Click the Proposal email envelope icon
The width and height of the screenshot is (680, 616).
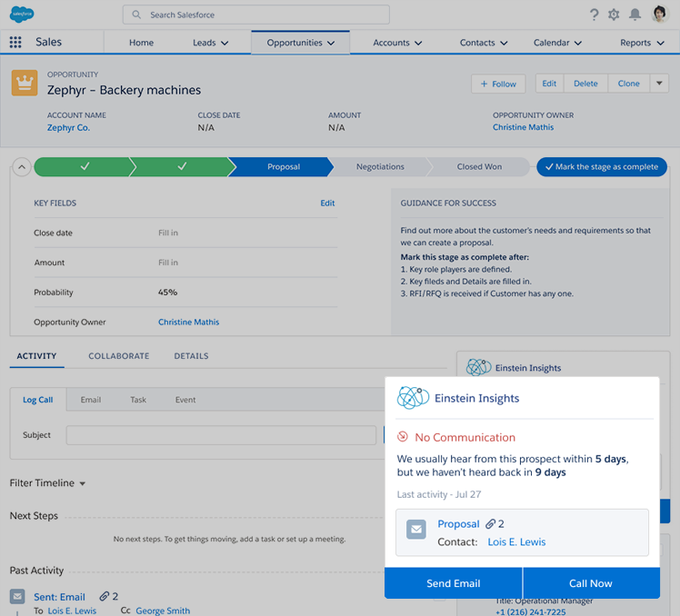[x=416, y=530]
